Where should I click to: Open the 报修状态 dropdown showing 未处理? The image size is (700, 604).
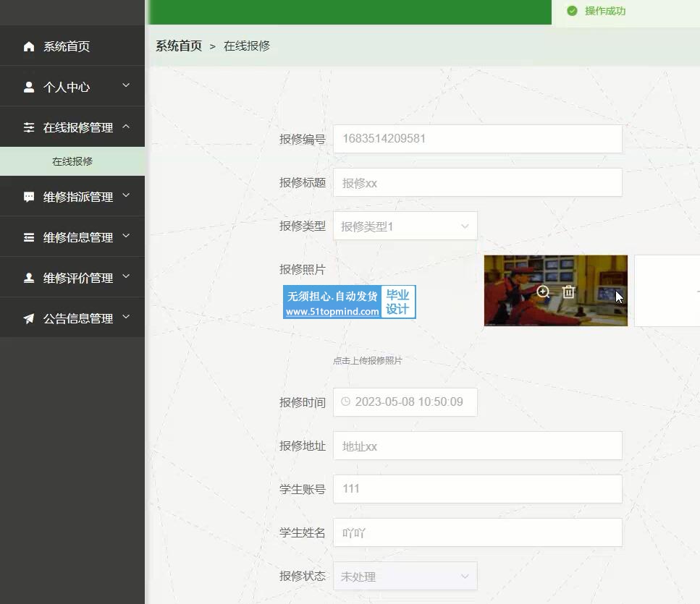click(405, 576)
